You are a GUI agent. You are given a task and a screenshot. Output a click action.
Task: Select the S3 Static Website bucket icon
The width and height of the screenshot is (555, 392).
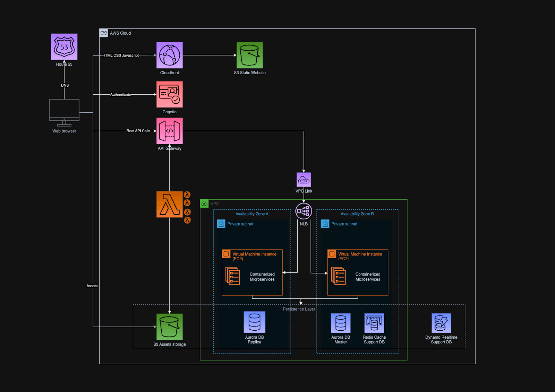pyautogui.click(x=250, y=55)
